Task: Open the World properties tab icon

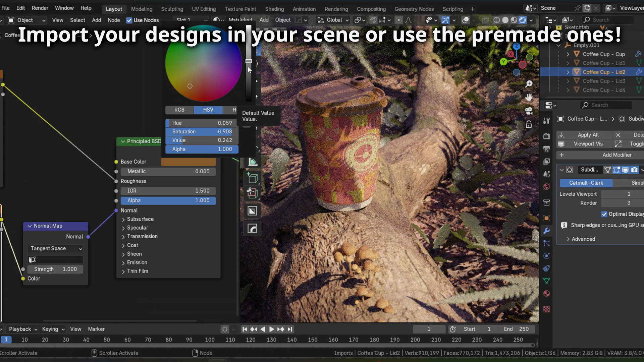Action: (x=546, y=187)
